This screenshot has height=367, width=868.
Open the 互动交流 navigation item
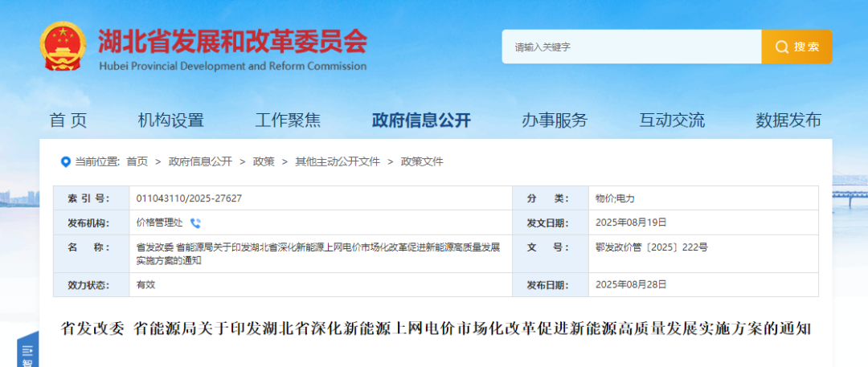[x=672, y=120]
